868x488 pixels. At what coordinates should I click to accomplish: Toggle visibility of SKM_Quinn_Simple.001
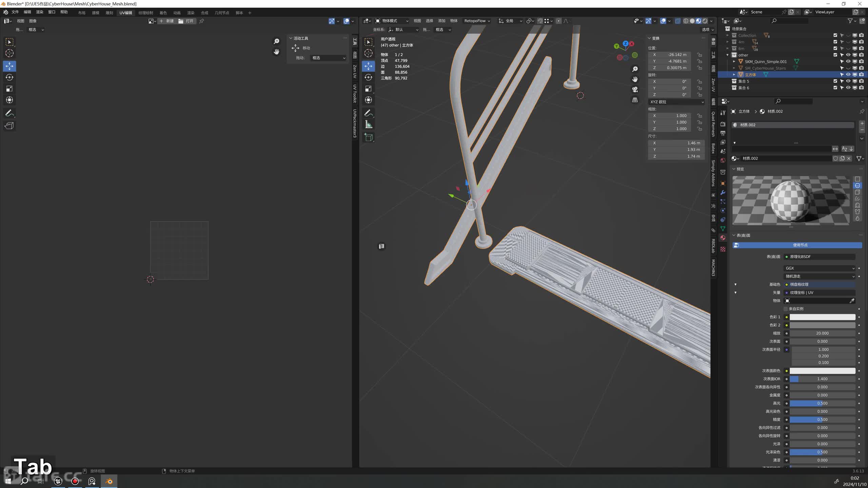coord(848,61)
